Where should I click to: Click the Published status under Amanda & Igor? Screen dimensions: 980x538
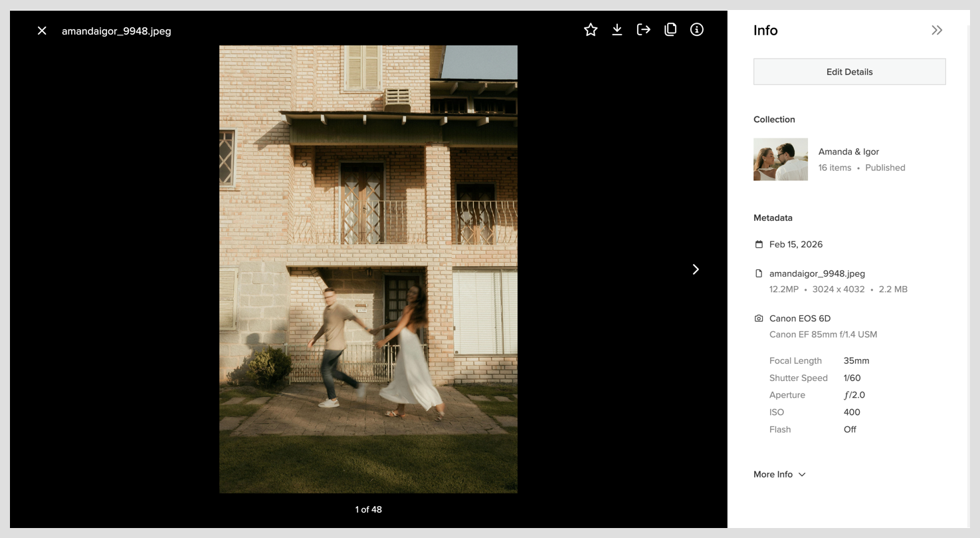click(x=885, y=168)
